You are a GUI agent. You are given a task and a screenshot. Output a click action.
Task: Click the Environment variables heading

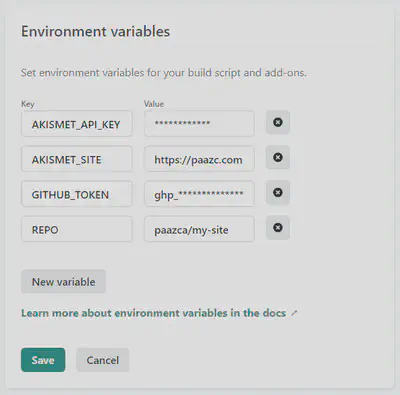click(96, 32)
